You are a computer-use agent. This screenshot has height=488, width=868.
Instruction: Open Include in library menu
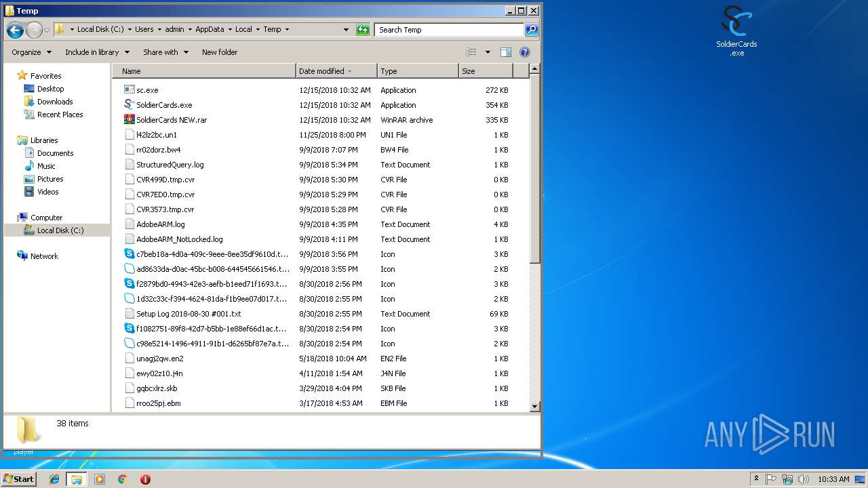96,52
